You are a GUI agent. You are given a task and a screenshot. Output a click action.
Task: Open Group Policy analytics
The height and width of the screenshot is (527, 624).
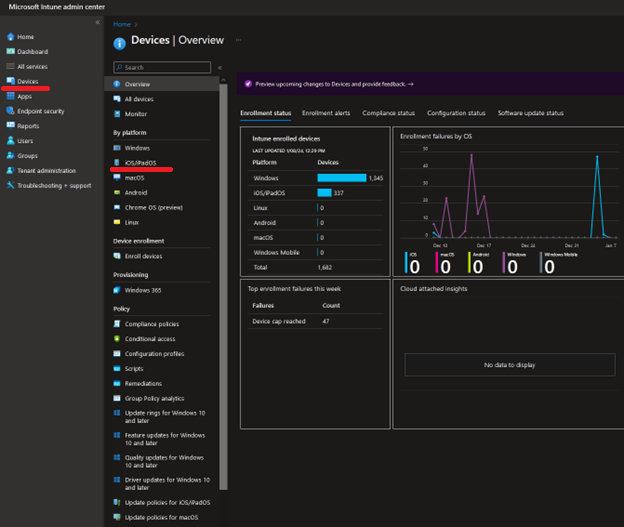154,398
